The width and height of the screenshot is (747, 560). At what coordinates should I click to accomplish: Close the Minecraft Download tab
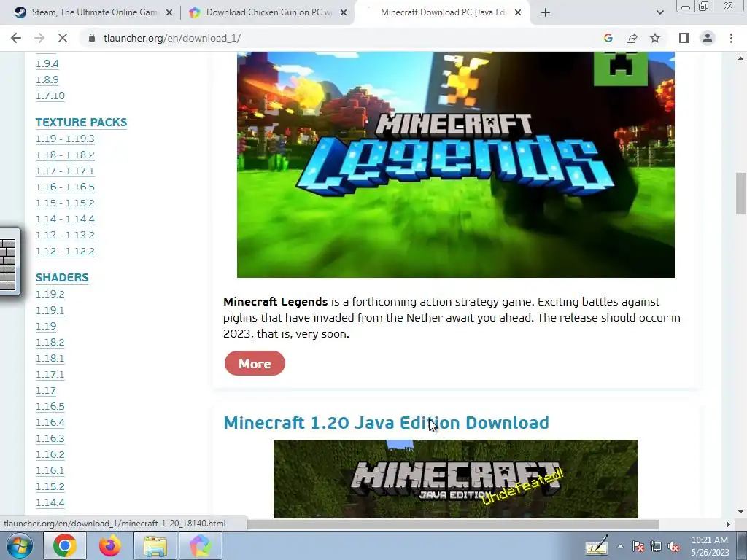pyautogui.click(x=518, y=13)
